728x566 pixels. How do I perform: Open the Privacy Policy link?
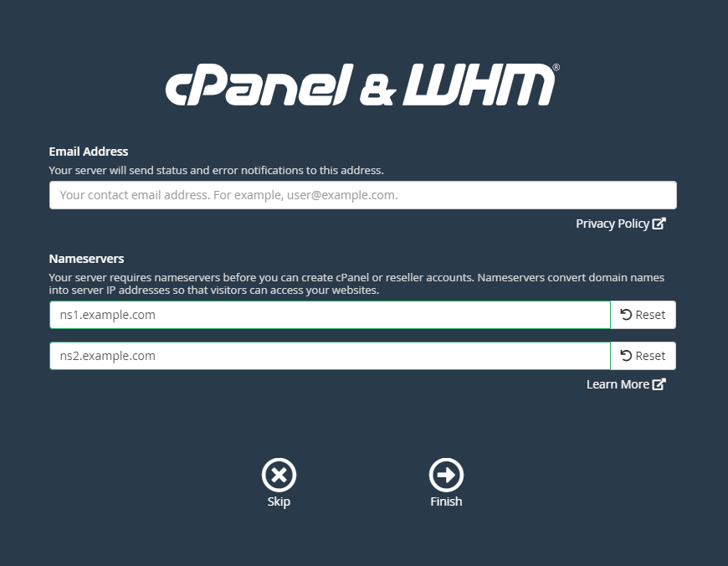pos(613,224)
